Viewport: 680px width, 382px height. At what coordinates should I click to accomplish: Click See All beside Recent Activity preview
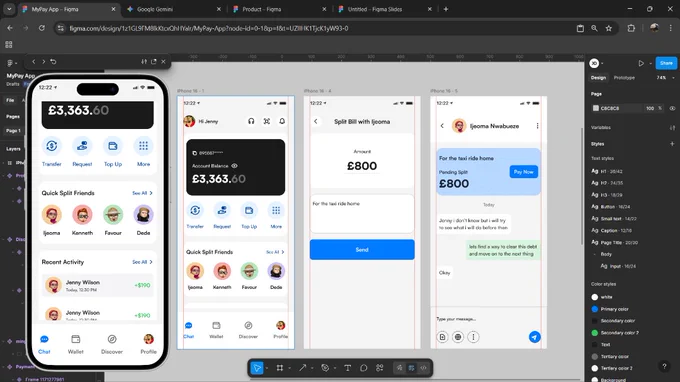(x=142, y=262)
